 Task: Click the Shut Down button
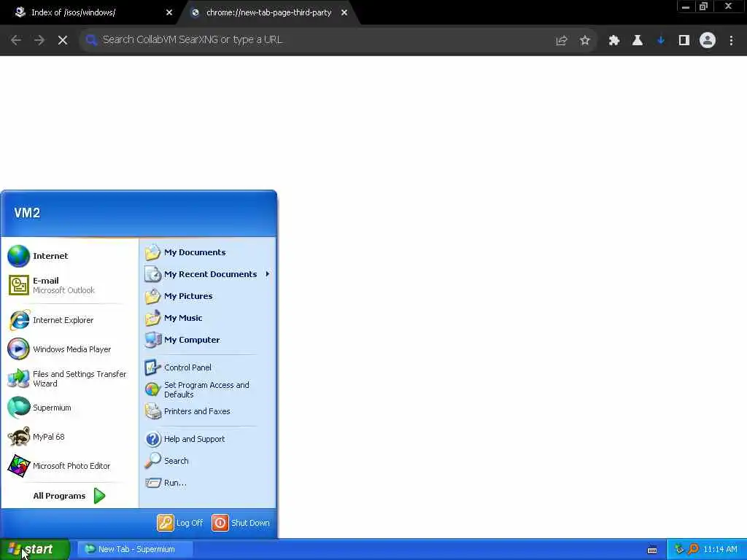click(241, 523)
